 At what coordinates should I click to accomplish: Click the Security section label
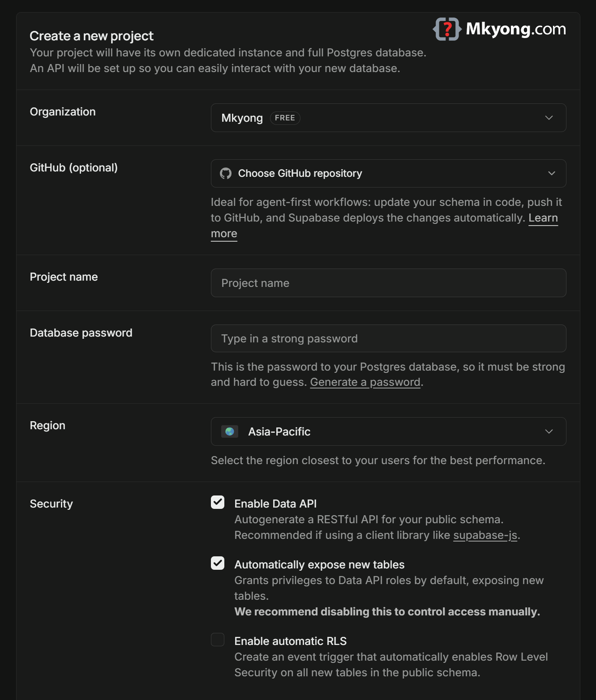tap(51, 504)
